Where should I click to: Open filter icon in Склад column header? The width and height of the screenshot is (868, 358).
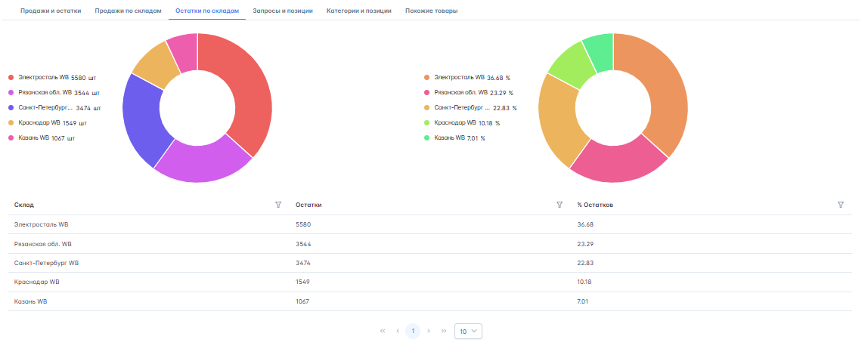278,205
